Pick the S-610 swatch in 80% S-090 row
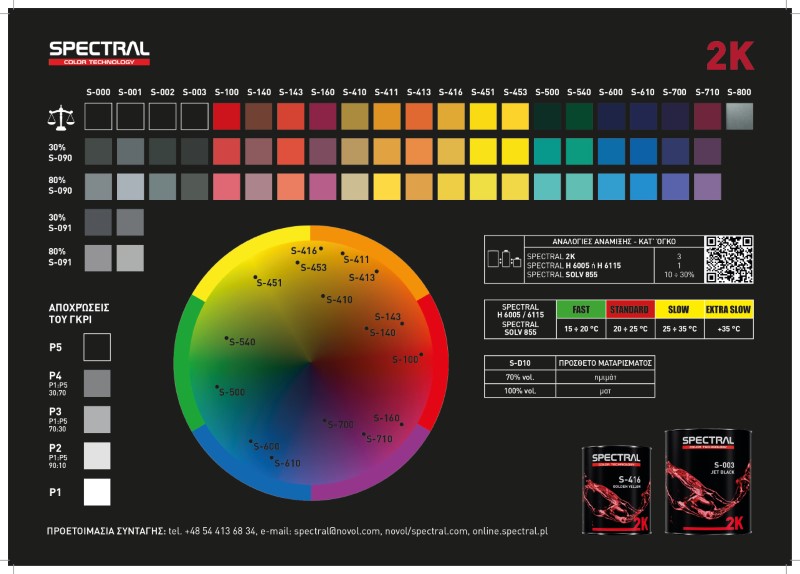The width and height of the screenshot is (800, 574). [x=643, y=186]
